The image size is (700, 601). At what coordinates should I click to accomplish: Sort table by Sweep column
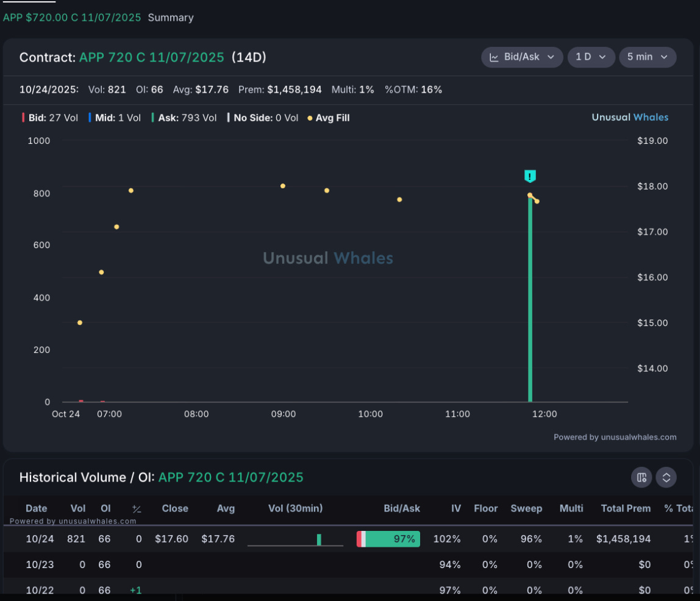point(526,508)
